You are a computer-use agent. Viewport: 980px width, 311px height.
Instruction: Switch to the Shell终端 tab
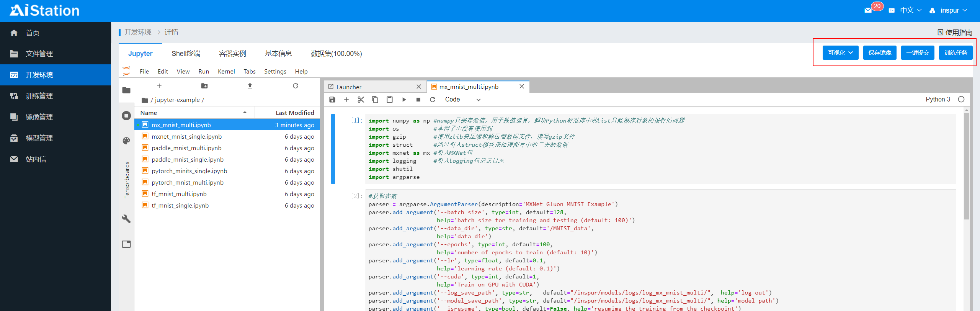(186, 54)
